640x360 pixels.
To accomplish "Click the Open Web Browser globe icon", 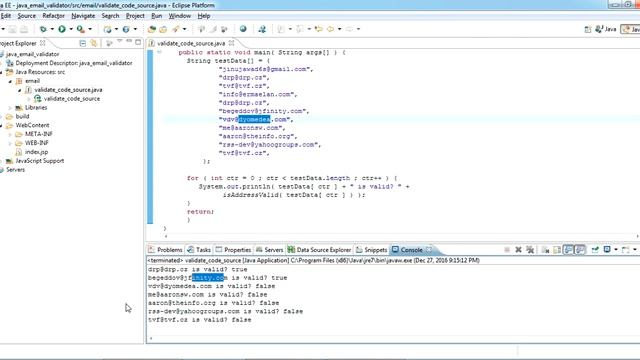I will point(243,29).
